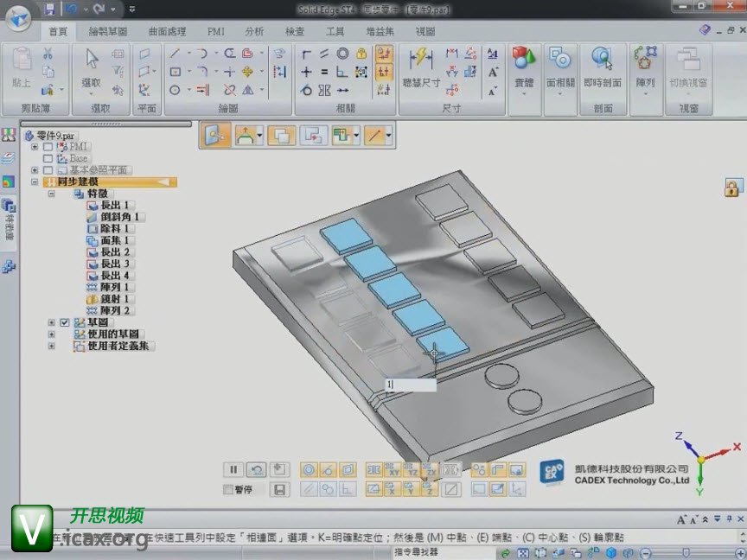Open the 陣列 pattern dropdown
The image size is (747, 560).
coord(645,93)
